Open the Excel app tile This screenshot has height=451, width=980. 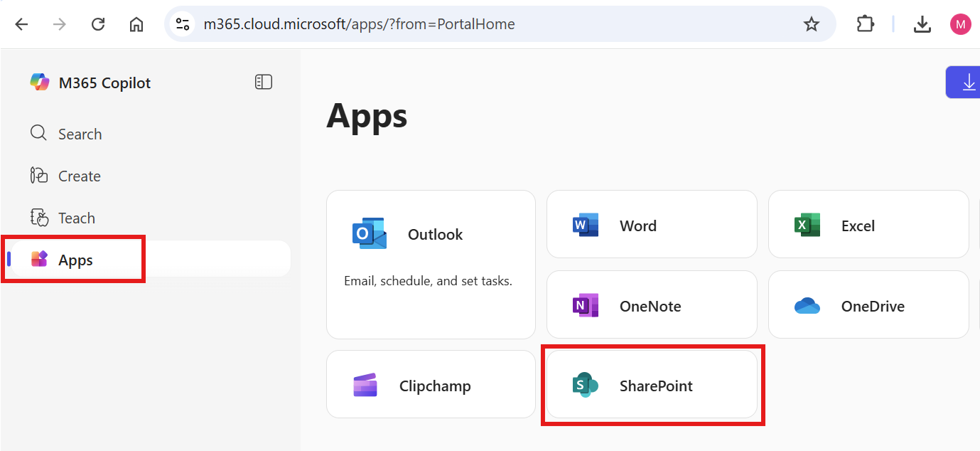(x=868, y=225)
